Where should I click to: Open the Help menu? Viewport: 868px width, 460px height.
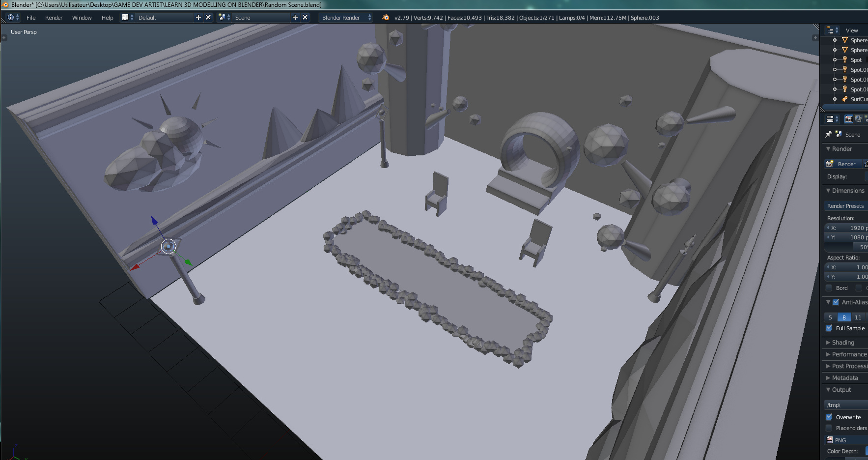click(x=108, y=17)
